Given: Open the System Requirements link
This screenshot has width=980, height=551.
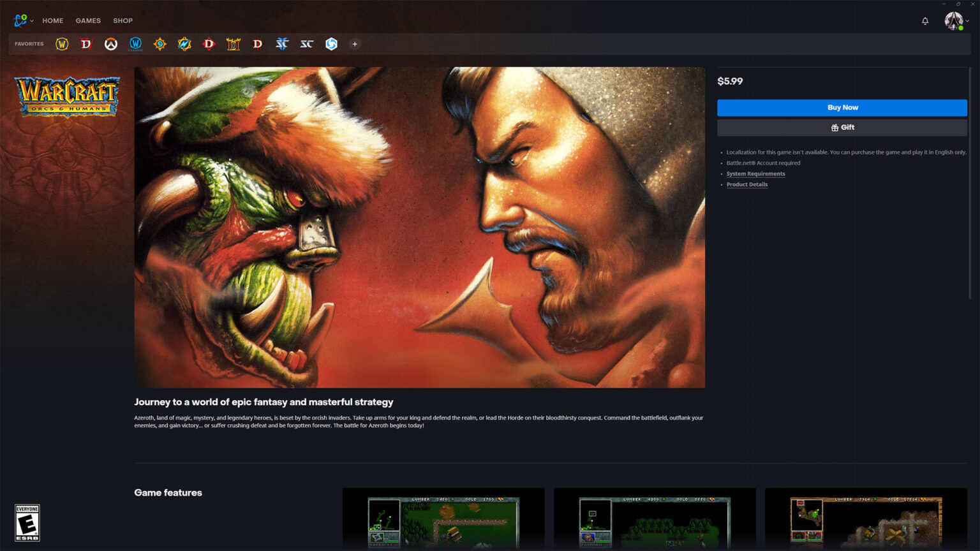Looking at the screenshot, I should 755,173.
